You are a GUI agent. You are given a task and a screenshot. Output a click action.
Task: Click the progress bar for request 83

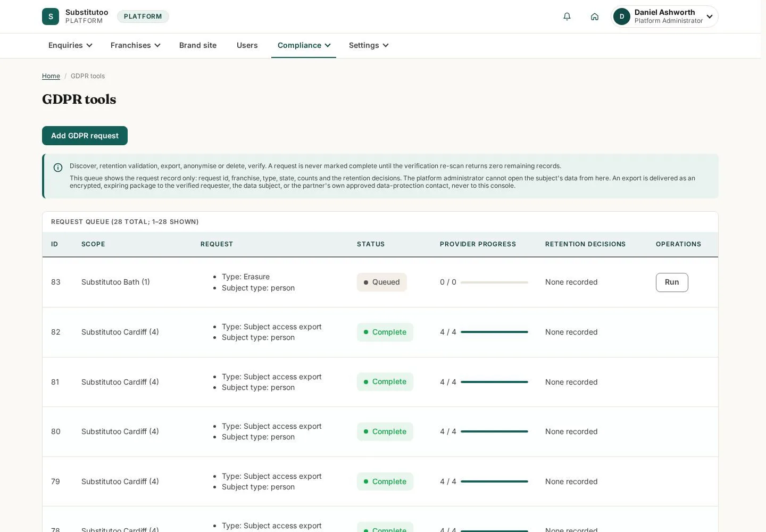494,282
